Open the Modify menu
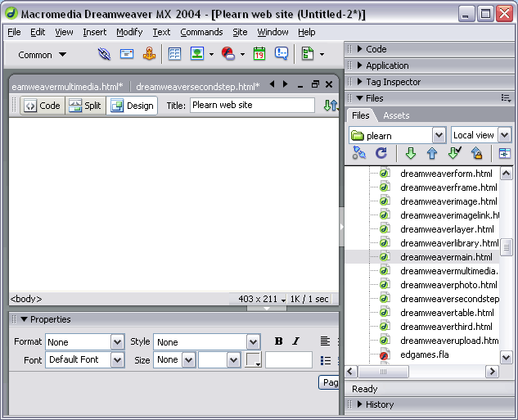518x420 pixels. 129,32
